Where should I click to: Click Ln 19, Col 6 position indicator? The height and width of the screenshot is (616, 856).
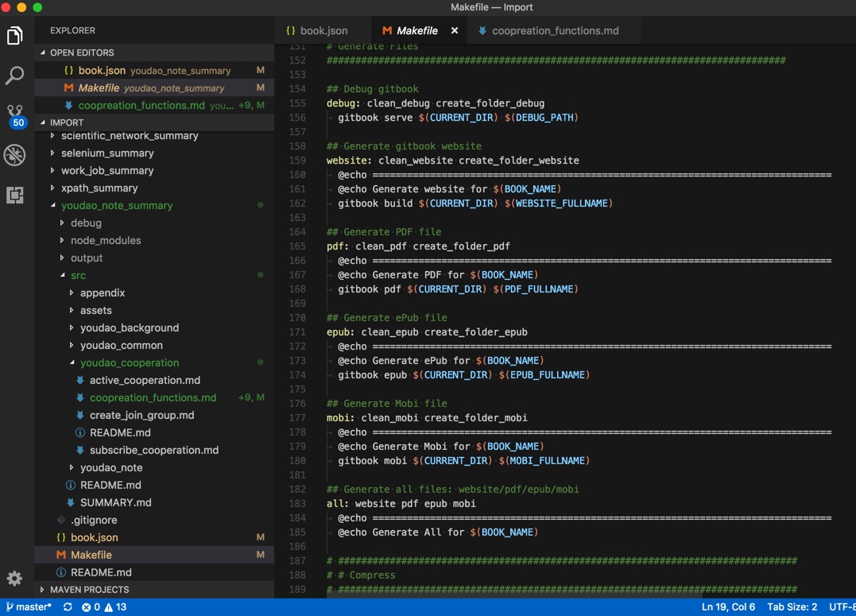pos(728,607)
